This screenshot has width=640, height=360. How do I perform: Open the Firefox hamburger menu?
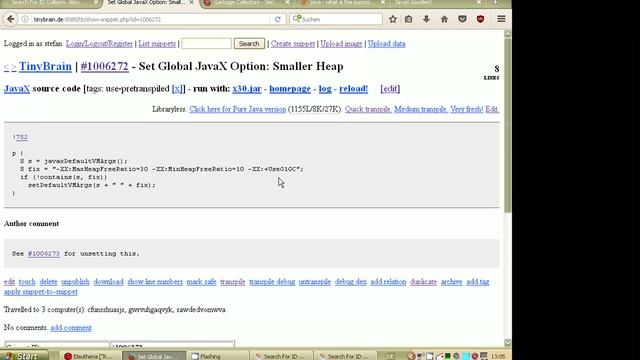point(501,19)
